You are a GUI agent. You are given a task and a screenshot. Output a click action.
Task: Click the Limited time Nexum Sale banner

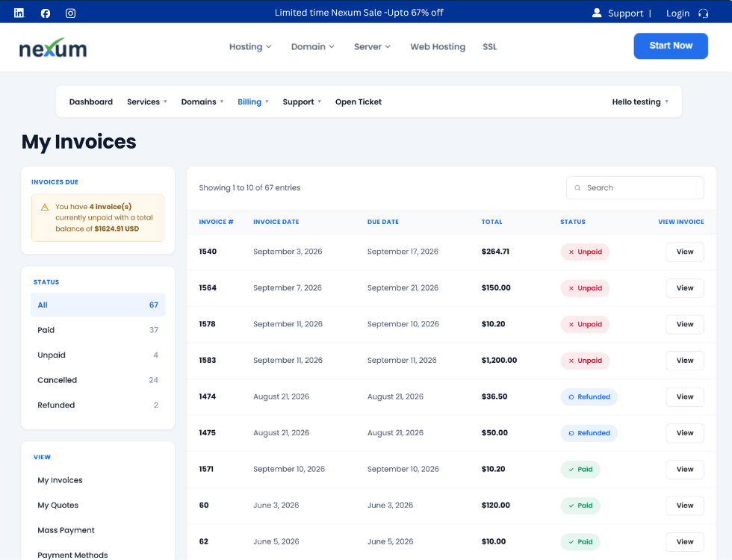(359, 13)
